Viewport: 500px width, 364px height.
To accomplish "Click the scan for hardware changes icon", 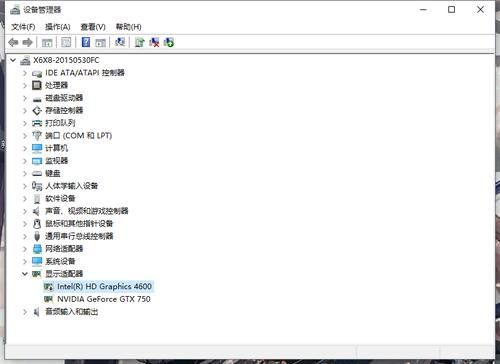I will click(120, 42).
